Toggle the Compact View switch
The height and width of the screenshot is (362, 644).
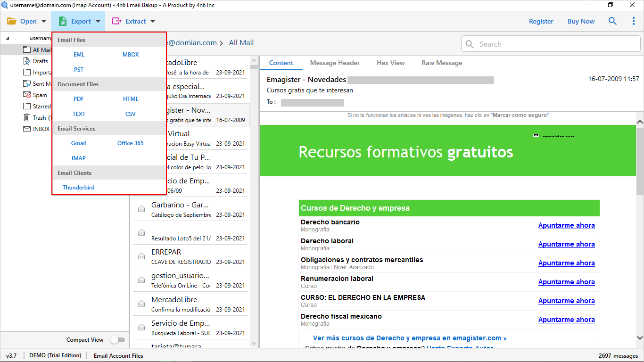[x=117, y=340]
